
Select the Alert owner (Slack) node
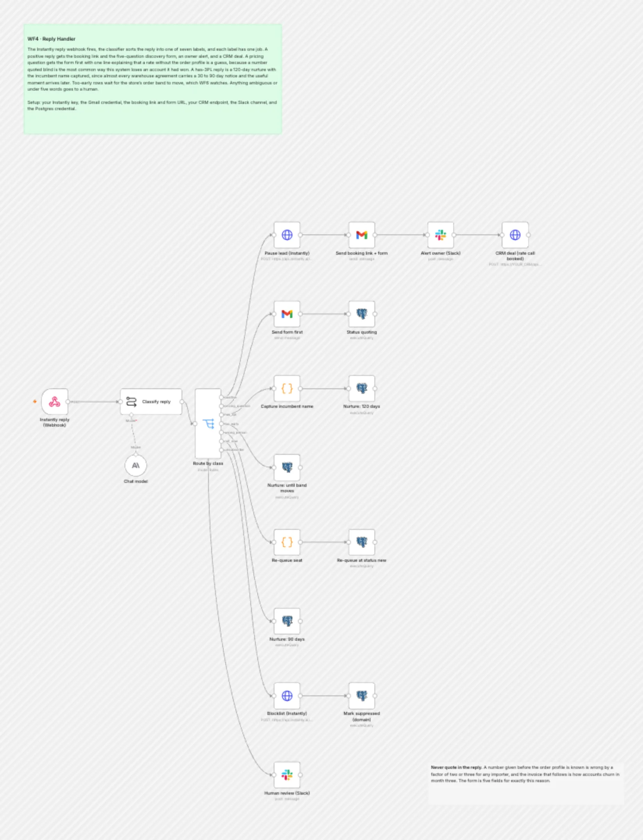click(440, 235)
